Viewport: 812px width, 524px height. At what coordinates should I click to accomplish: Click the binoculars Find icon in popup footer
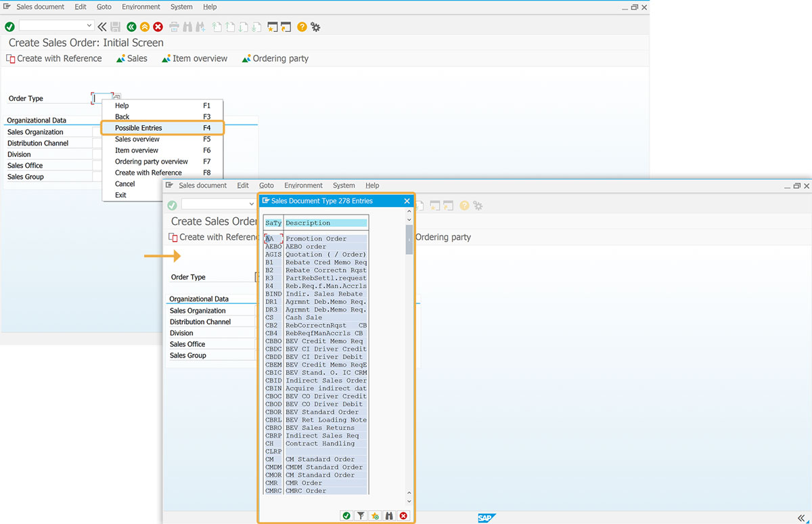pos(389,515)
